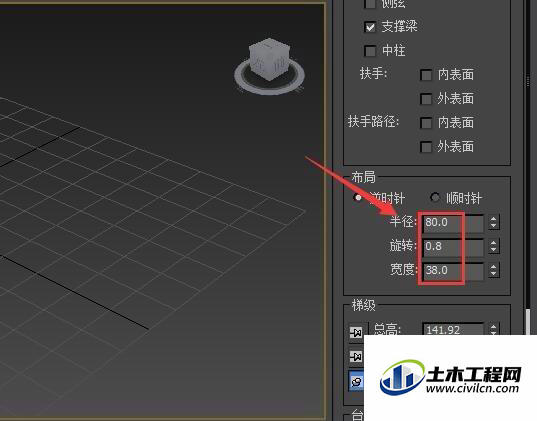This screenshot has width=537, height=421.
Task: Click the highlighted blue pin button in 梯级 group
Action: coord(356,381)
